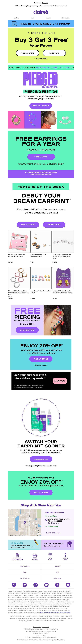The image size is (82, 644).
Task: Open the Facebook social icon
Action: (x=57, y=585)
